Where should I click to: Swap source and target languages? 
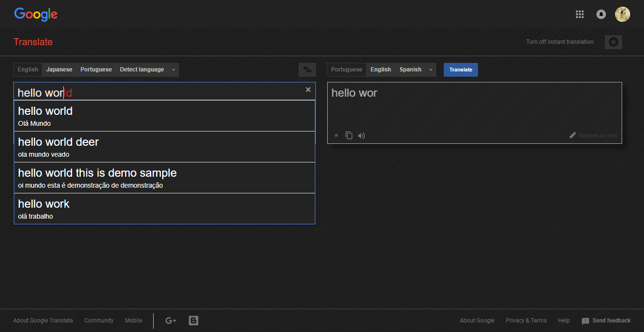(x=307, y=70)
